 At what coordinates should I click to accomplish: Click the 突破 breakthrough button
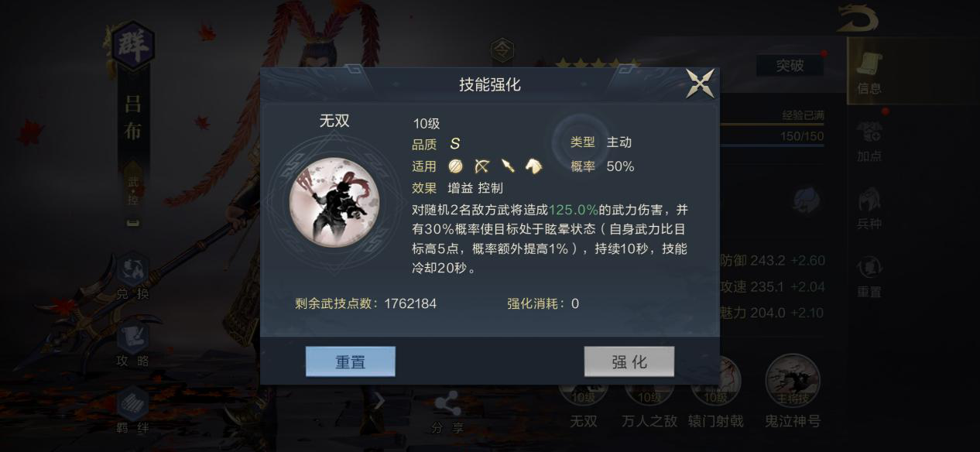[790, 66]
